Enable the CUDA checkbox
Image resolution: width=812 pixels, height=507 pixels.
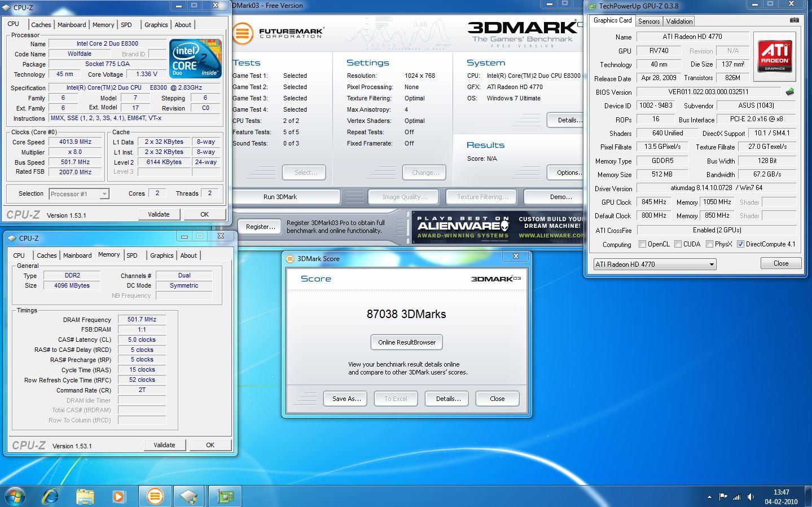pos(678,244)
